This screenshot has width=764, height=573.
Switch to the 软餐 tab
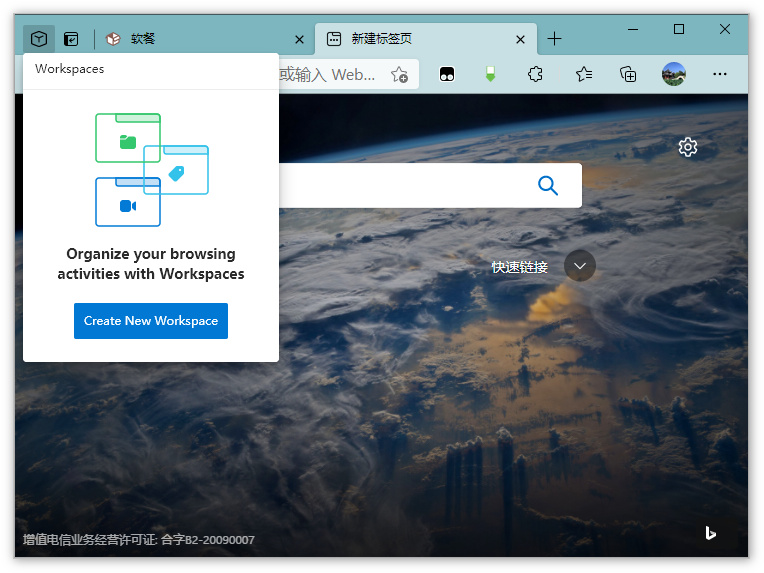[x=200, y=39]
